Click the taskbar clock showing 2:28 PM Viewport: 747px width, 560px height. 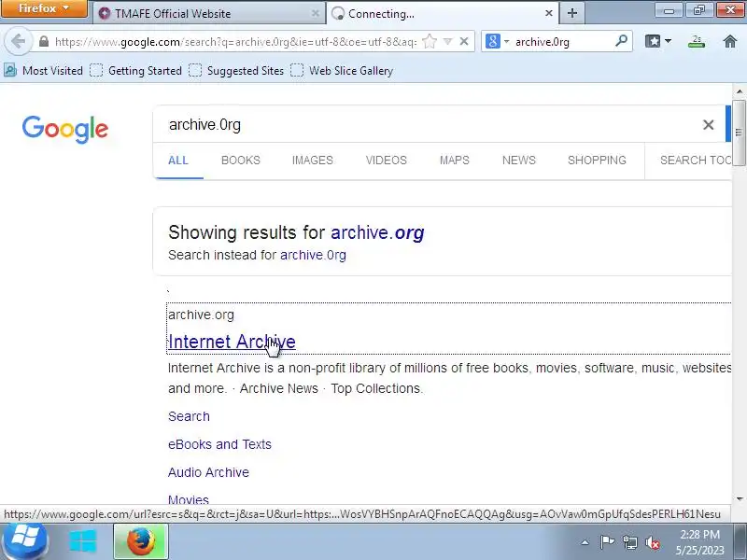pos(699,542)
